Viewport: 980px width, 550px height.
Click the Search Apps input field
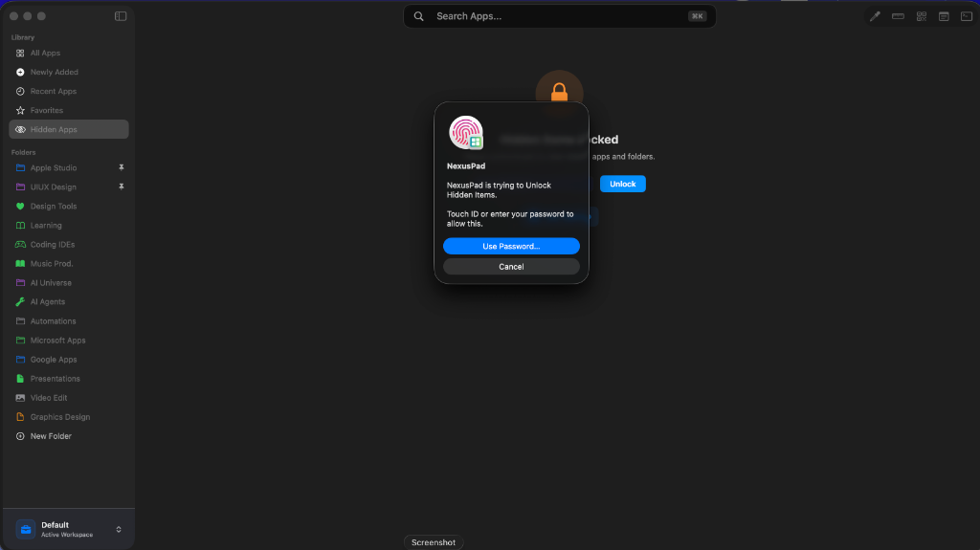[x=559, y=16]
